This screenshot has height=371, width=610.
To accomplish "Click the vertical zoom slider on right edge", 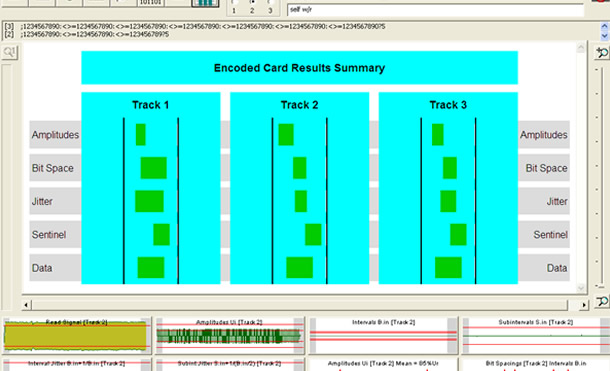I will [601, 177].
